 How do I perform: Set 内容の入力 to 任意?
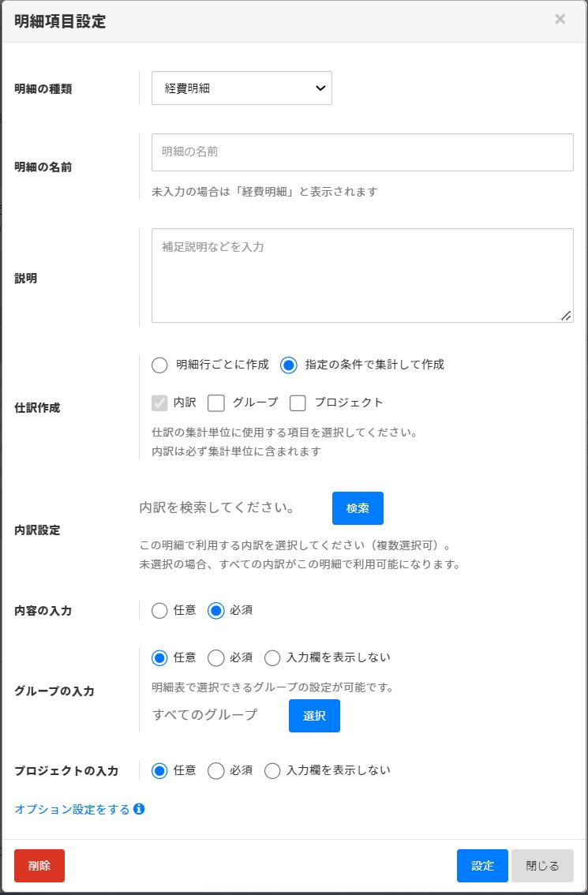click(x=160, y=611)
